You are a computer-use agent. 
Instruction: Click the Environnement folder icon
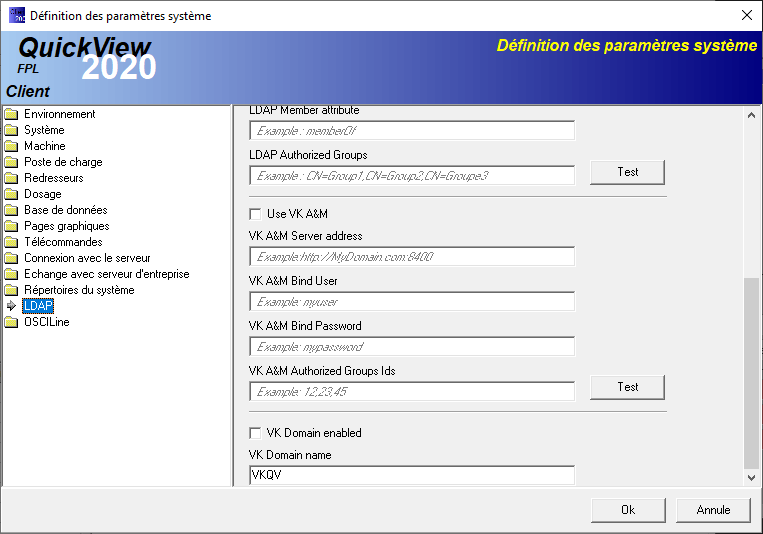[x=11, y=114]
